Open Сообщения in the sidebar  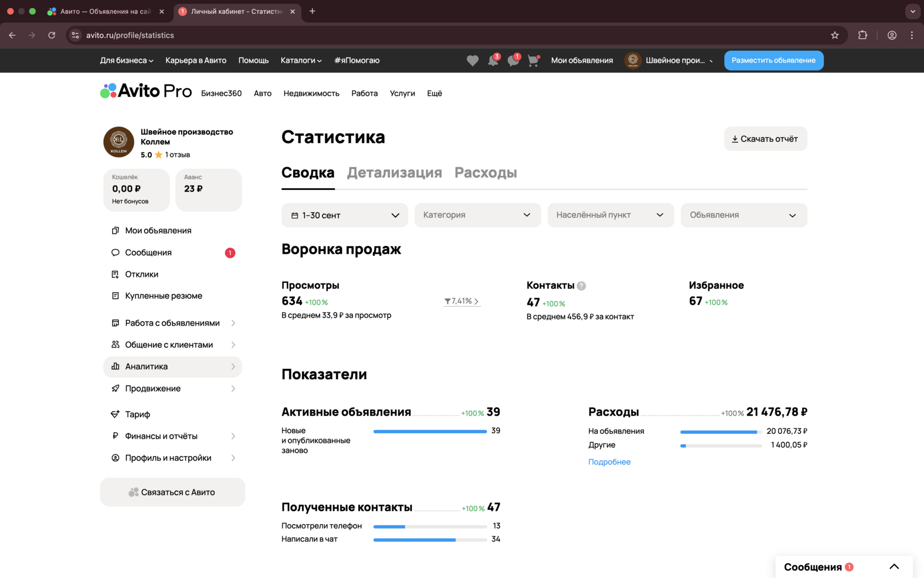pos(173,253)
